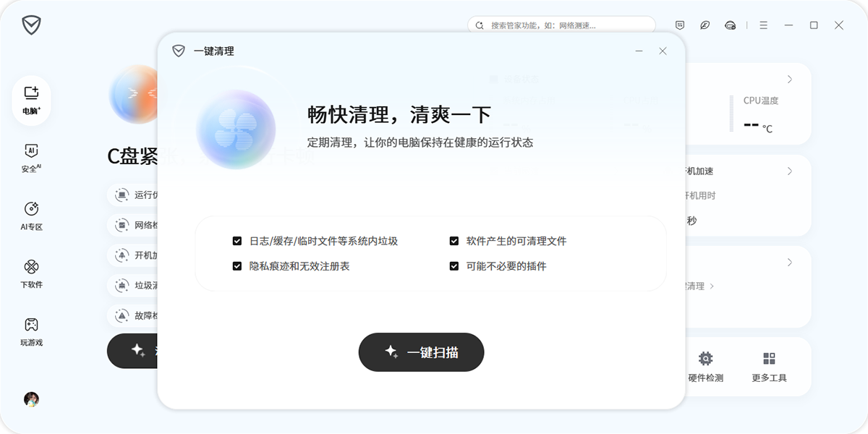
Task: Uncheck 日志/缓存/临时文件等系统内垃圾
Action: coord(237,240)
